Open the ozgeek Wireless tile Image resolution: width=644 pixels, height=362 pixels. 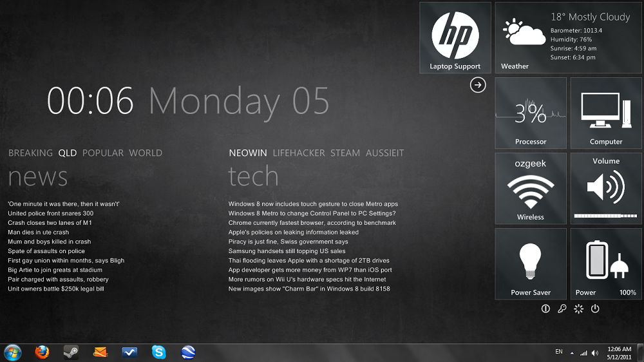point(531,189)
